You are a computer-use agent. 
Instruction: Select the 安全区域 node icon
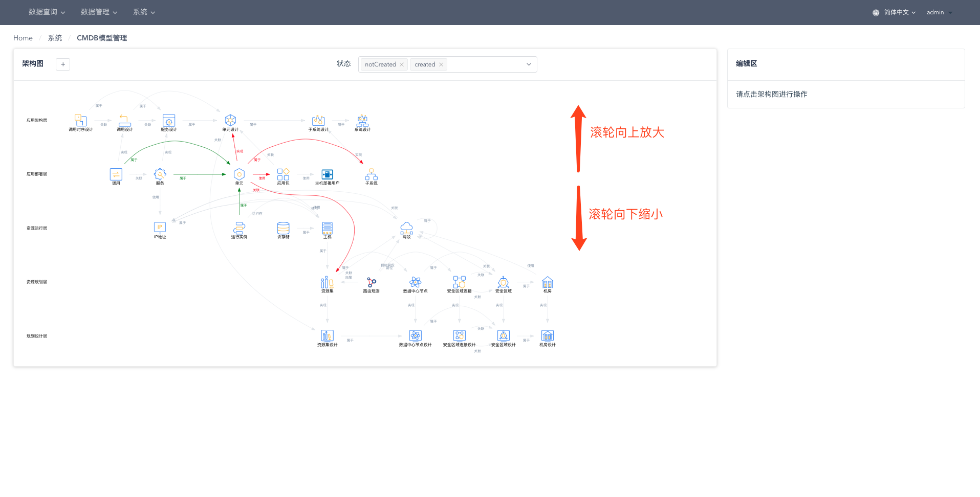(503, 282)
